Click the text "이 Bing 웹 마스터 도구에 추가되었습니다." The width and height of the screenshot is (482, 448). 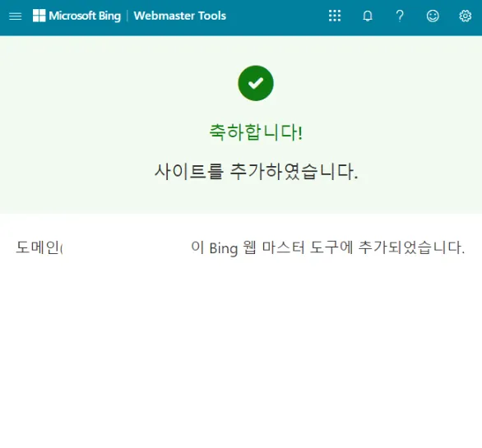pyautogui.click(x=327, y=247)
